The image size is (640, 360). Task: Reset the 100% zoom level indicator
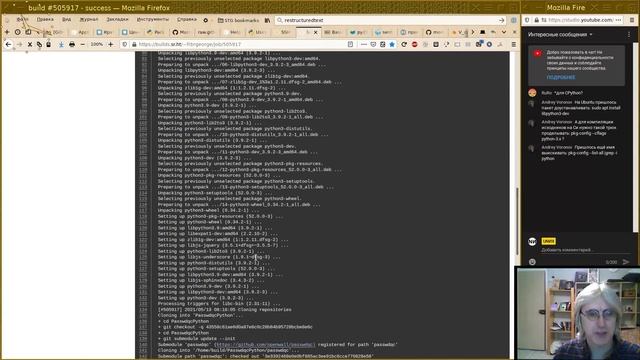(97, 44)
